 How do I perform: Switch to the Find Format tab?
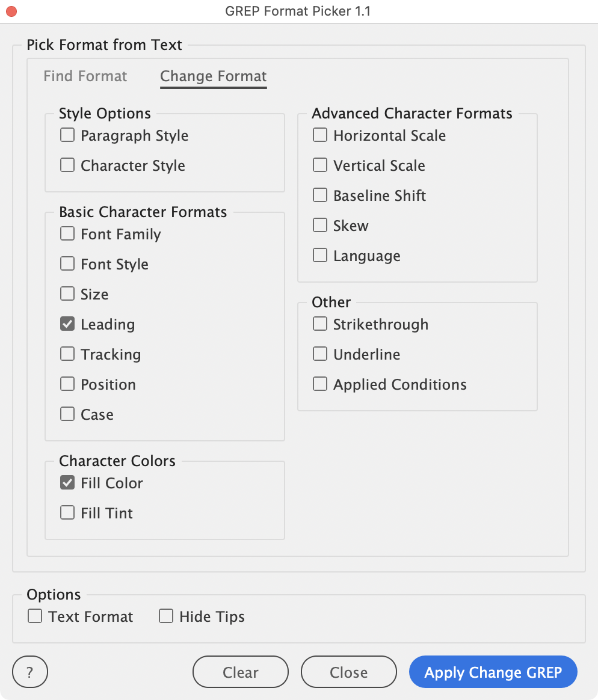[x=85, y=76]
